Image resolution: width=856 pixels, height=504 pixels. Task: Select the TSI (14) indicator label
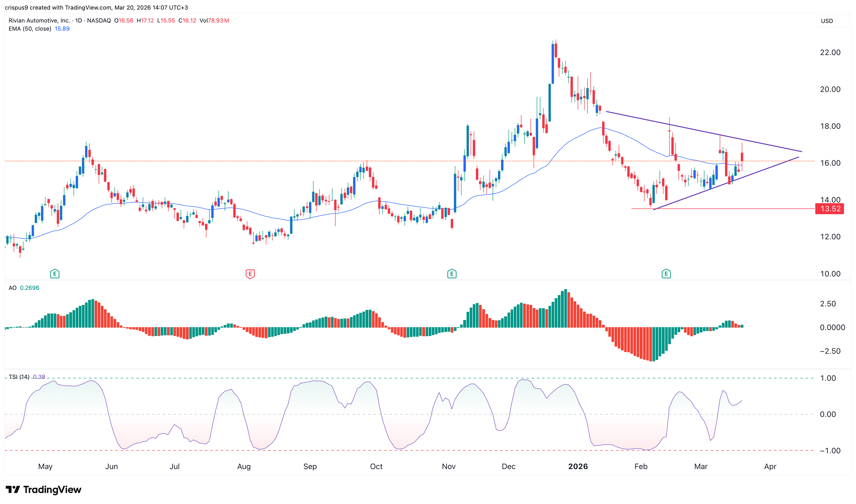click(x=19, y=377)
